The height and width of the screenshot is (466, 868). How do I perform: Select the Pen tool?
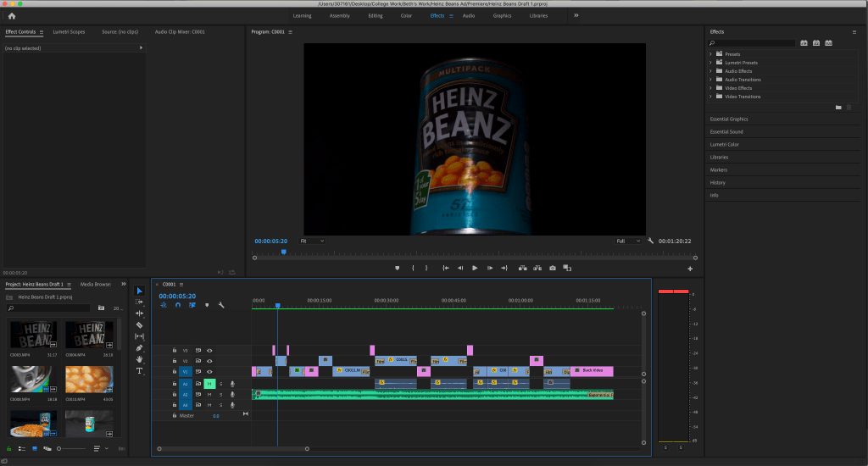point(140,348)
